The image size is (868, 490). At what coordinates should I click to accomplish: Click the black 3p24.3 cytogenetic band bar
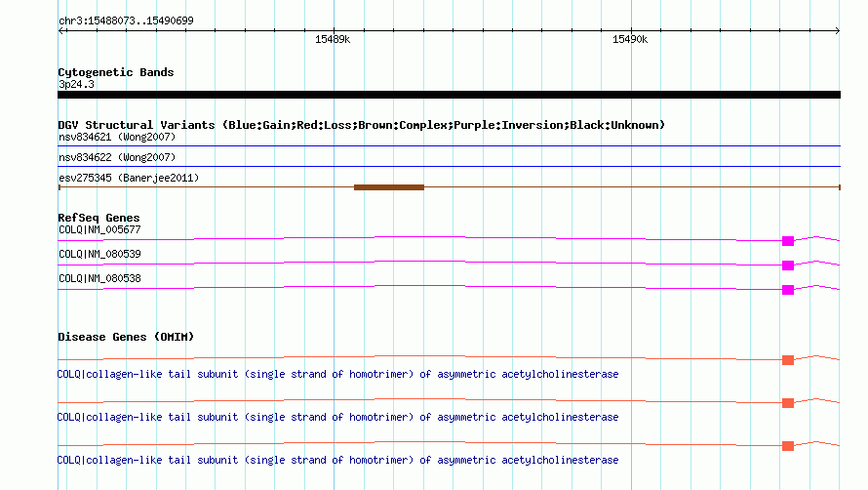pos(449,95)
